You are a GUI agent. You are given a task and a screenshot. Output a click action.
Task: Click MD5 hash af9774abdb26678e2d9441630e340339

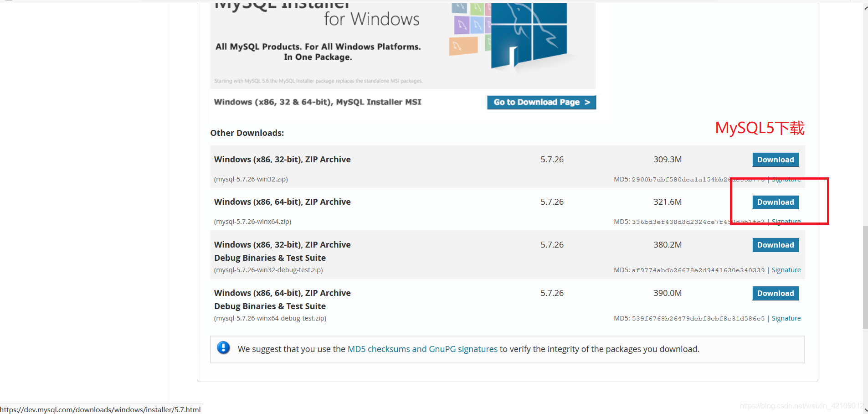pos(698,270)
